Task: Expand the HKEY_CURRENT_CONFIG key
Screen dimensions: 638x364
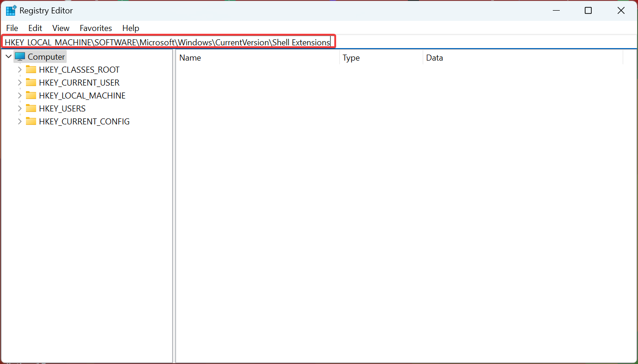Action: pyautogui.click(x=19, y=122)
